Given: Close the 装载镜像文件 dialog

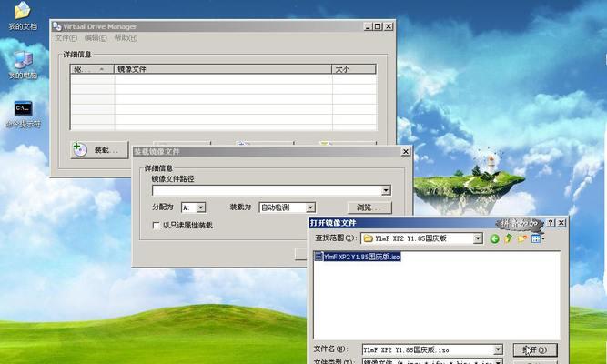Looking at the screenshot, I should point(406,151).
